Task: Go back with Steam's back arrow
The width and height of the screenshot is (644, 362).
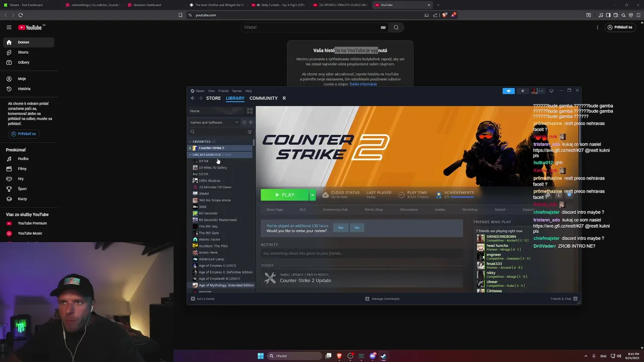Action: (193, 98)
